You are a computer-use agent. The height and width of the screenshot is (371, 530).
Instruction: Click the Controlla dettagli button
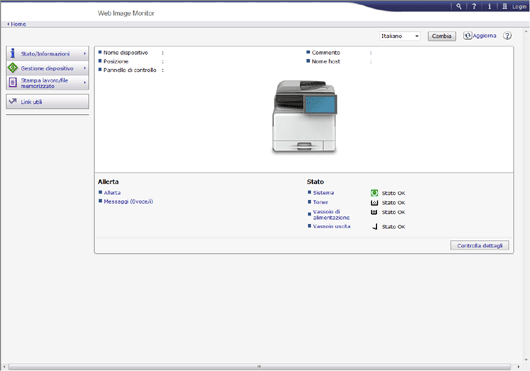pyautogui.click(x=480, y=246)
